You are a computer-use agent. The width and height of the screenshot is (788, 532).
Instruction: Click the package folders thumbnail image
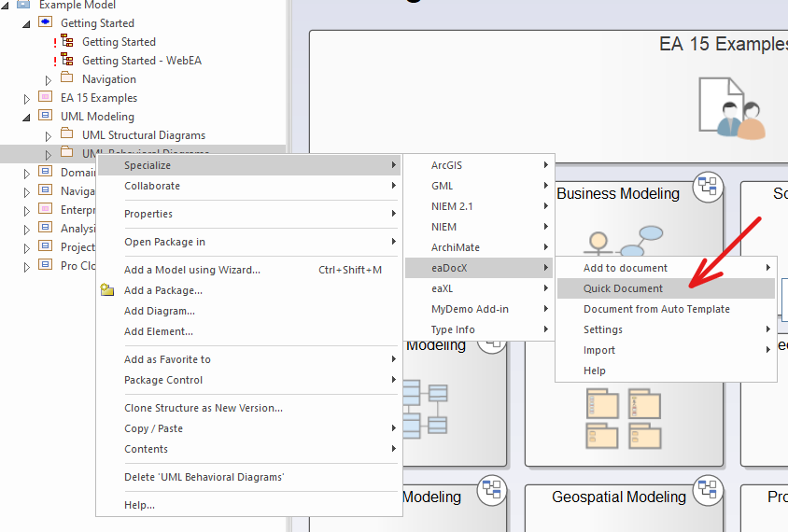click(623, 418)
